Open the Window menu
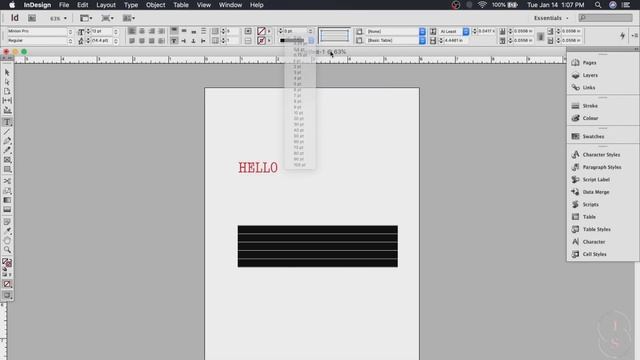The height and width of the screenshot is (360, 640). 230,5
